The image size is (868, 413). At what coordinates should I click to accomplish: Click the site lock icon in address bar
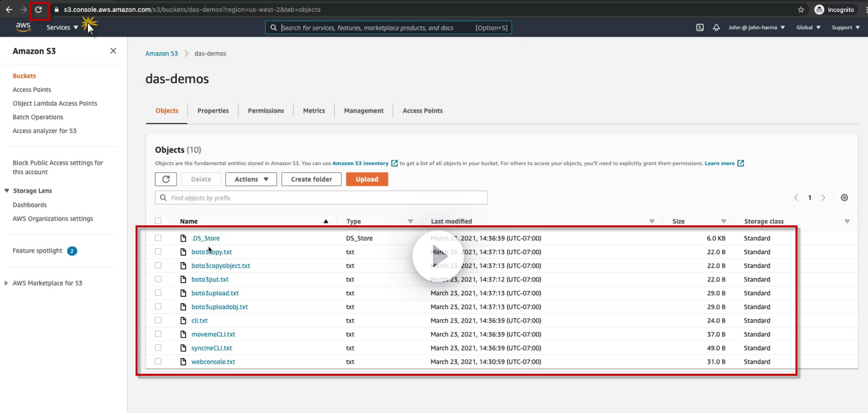click(x=57, y=9)
